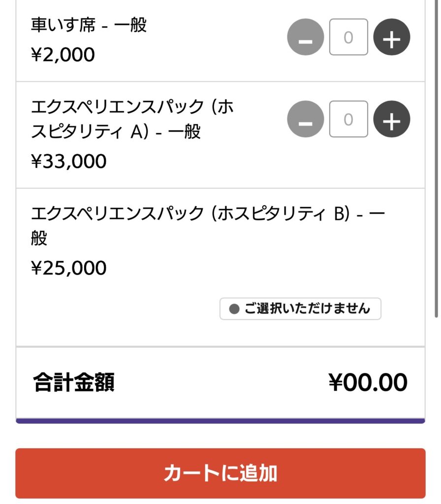441x504 pixels.
Task: Click the 合計金額 total label
Action: (x=74, y=383)
